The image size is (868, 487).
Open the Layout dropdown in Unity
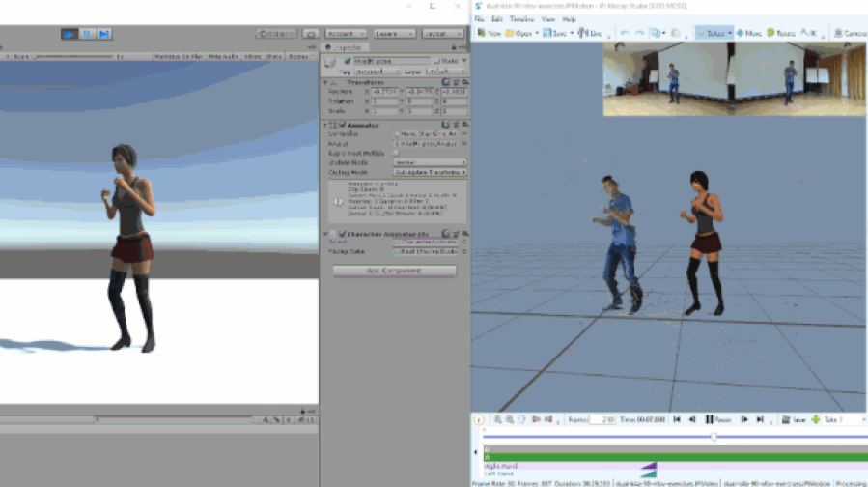coord(446,34)
